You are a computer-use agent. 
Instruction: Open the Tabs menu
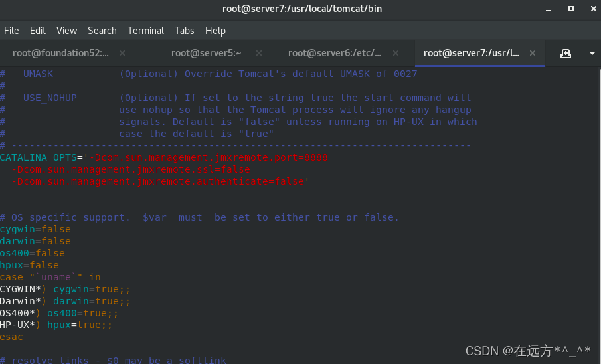click(185, 31)
